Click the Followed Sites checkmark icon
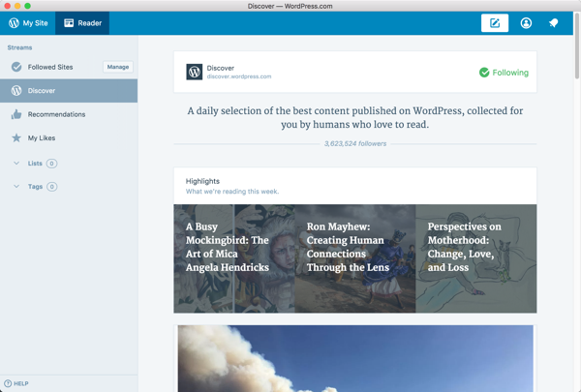The image size is (581, 392). point(16,67)
